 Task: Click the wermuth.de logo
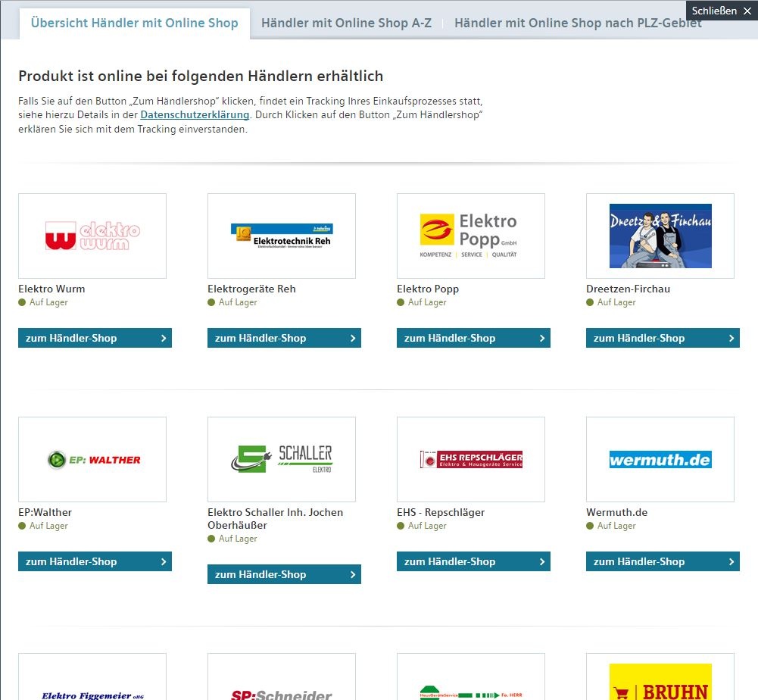coord(660,460)
